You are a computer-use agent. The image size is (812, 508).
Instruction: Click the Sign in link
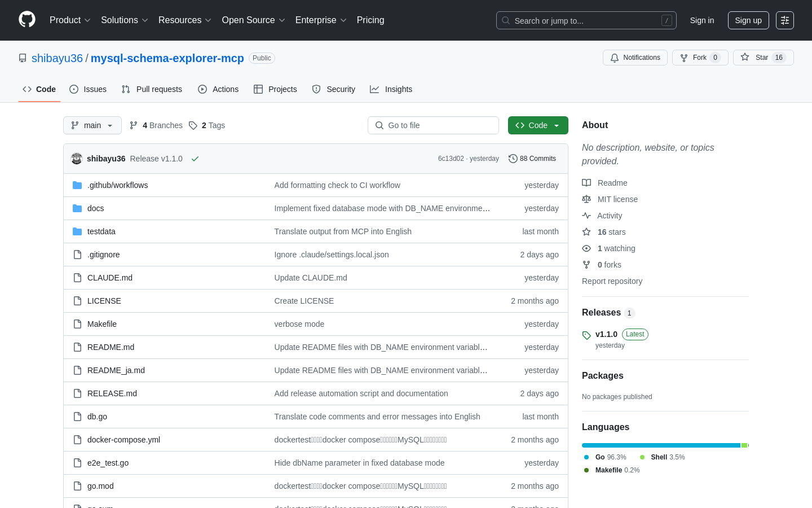pyautogui.click(x=702, y=20)
